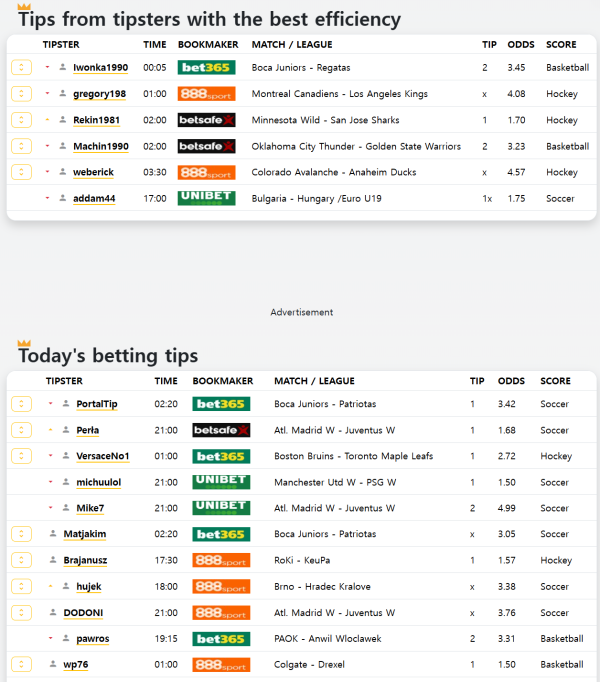Screen dimensions: 600x682
Task: Click the betsafe logo in Rekin1981's row
Action: click(206, 120)
